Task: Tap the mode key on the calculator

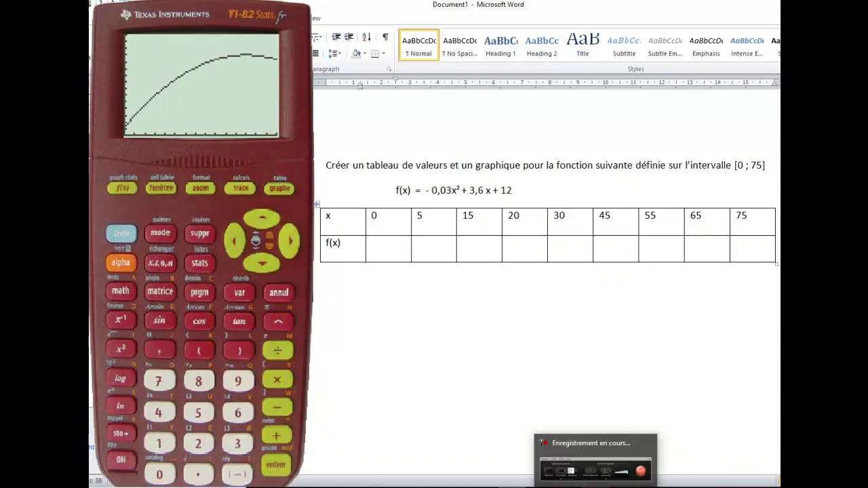Action: [160, 233]
